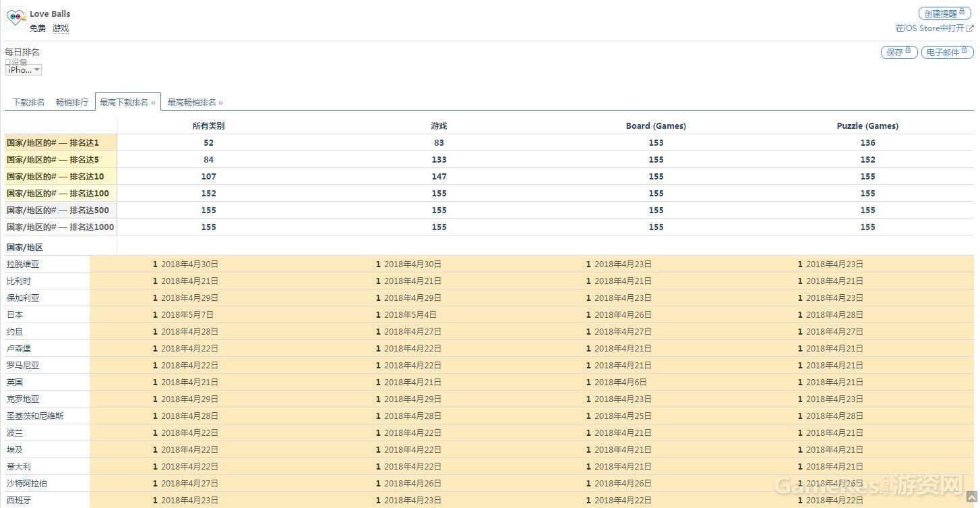Image resolution: width=980 pixels, height=508 pixels.
Task: Click 日本's 2018年5月7日 date cell
Action: coord(187,315)
